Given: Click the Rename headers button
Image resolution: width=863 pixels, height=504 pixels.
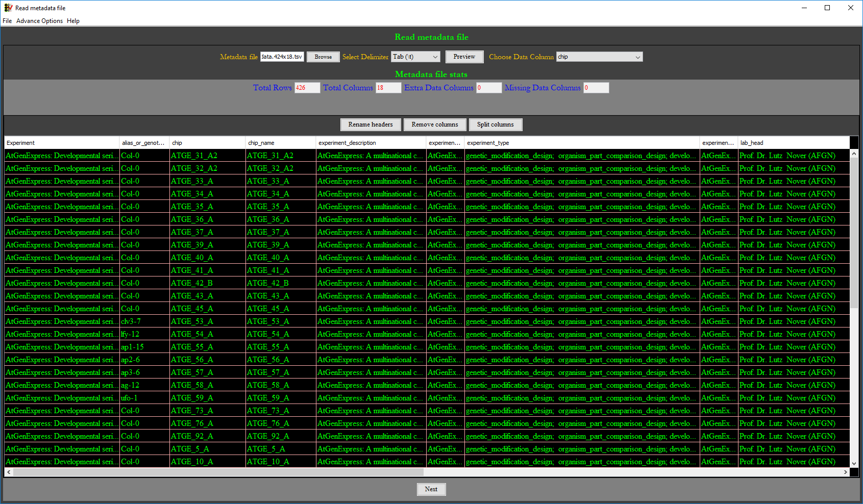Looking at the screenshot, I should pyautogui.click(x=371, y=124).
